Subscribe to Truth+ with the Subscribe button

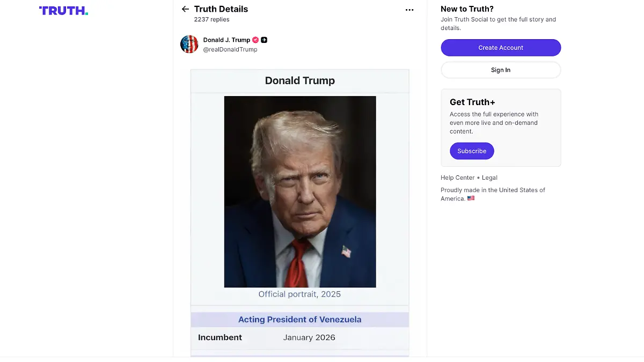[x=472, y=151]
